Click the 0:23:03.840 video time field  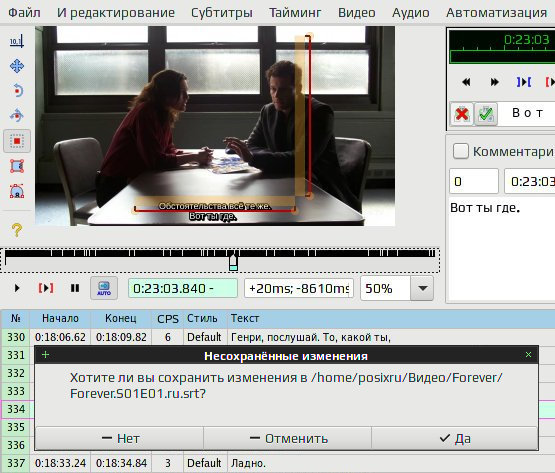[183, 288]
